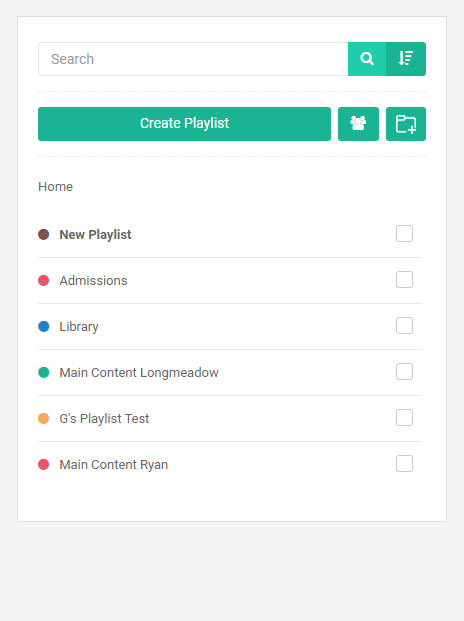Image resolution: width=464 pixels, height=621 pixels.
Task: Tick the New Playlist checkbox
Action: tap(404, 234)
